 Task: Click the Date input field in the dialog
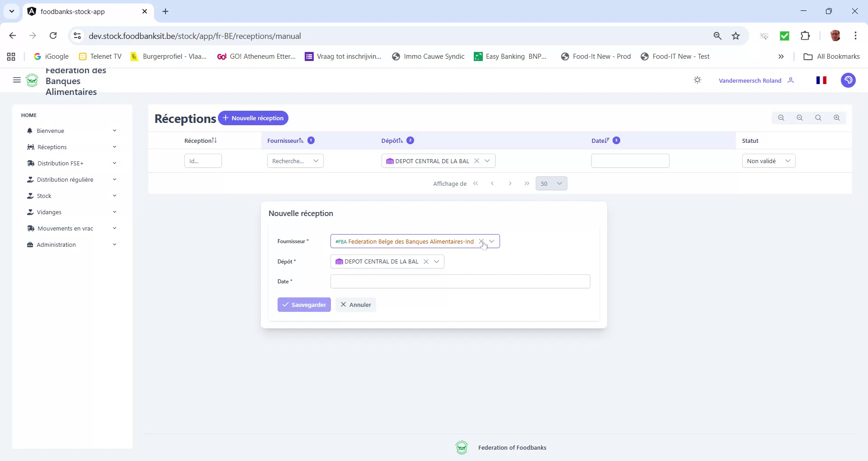460,281
